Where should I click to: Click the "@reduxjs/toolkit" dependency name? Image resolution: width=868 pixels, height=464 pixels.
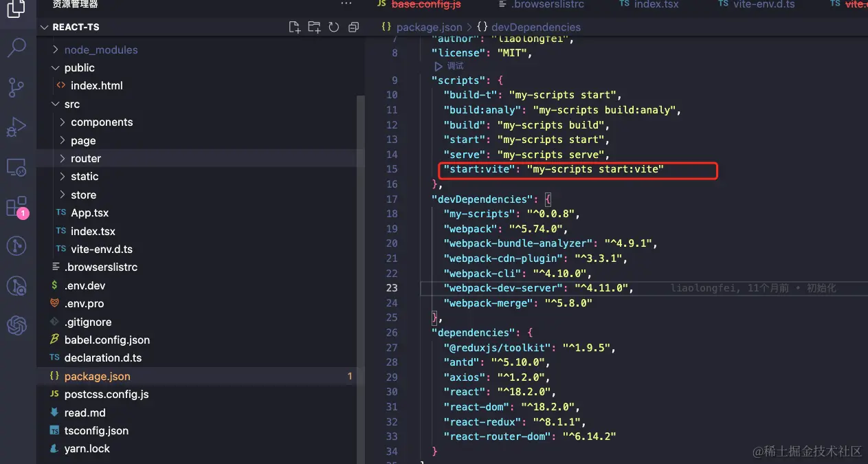pyautogui.click(x=497, y=348)
